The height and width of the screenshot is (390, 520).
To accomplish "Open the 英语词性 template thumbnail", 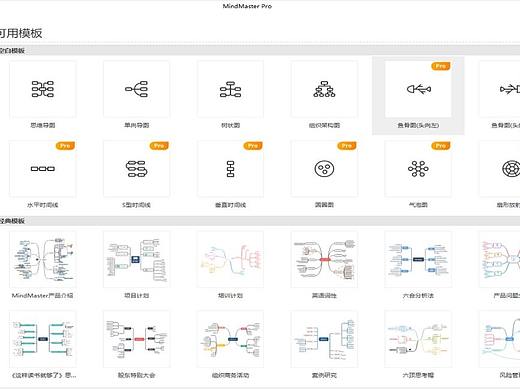I will [324, 259].
